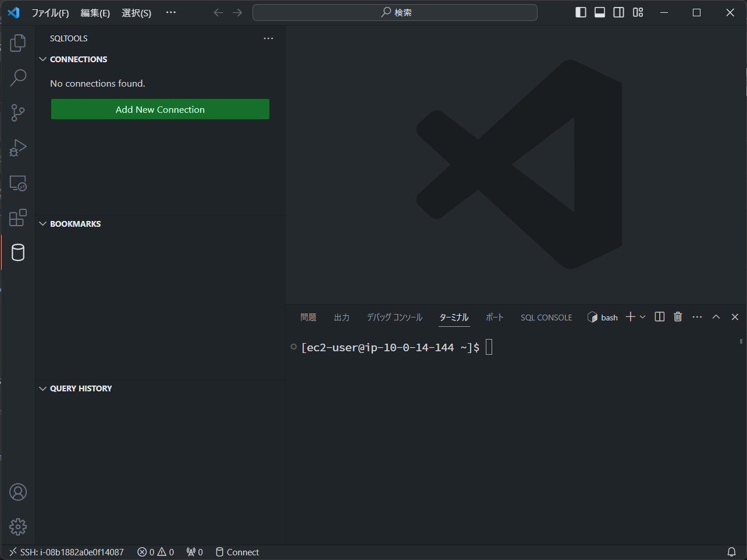Click the SSH remote host status indicator
747x560 pixels.
(66, 552)
